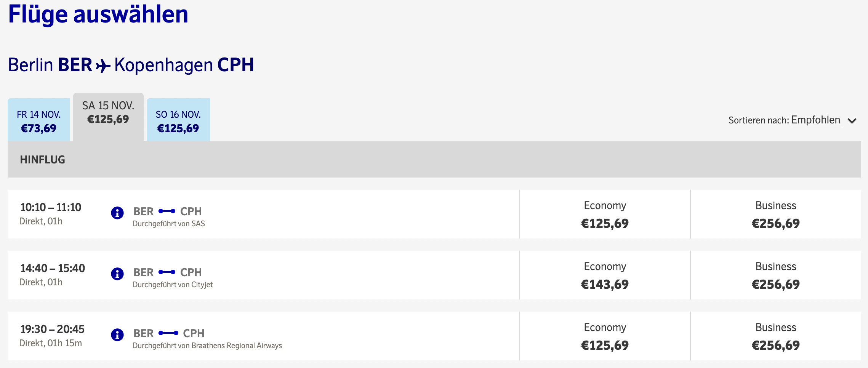Click route line icon of 10:10 flight
This screenshot has width=868, height=368.
pos(167,211)
